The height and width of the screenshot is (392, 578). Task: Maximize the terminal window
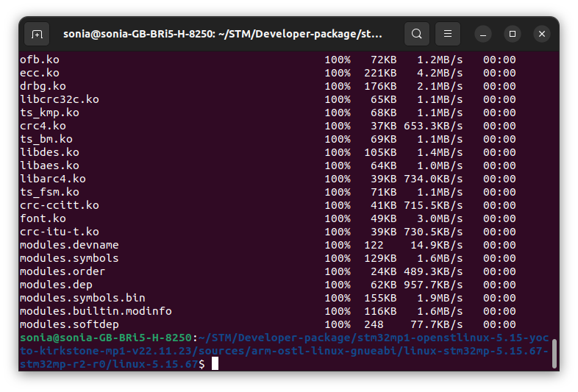513,35
